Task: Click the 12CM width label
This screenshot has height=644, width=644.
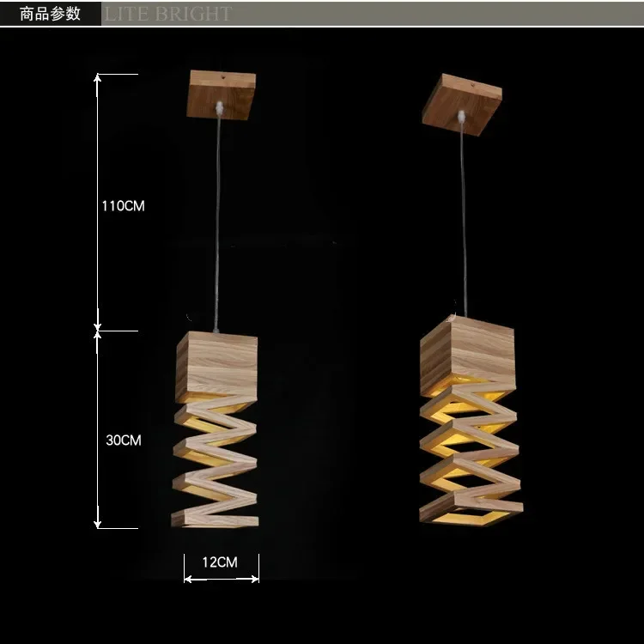Action: pos(220,562)
